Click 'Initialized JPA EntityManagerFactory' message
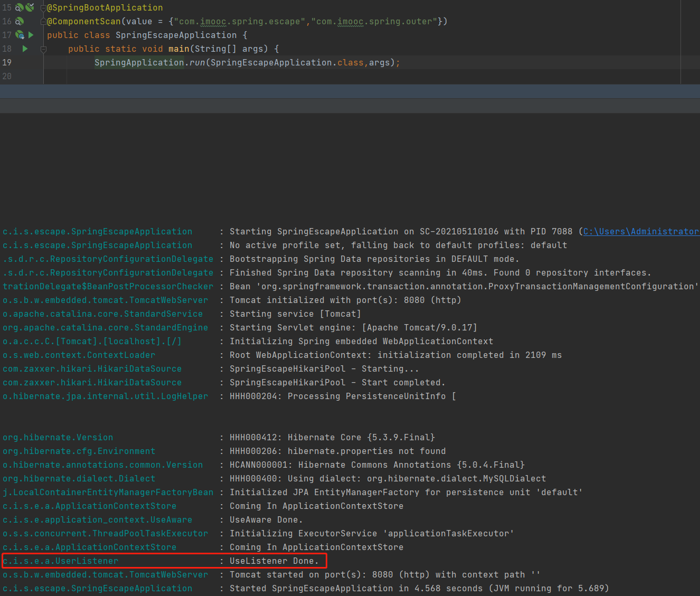This screenshot has width=700, height=596. point(406,492)
